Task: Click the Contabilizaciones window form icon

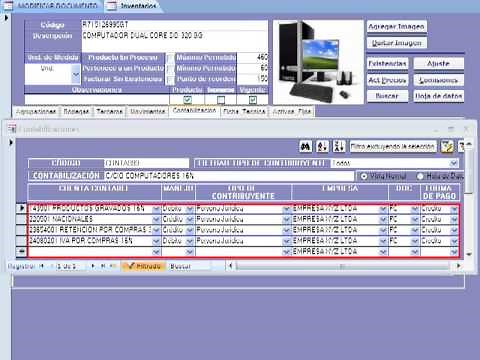Action: click(x=12, y=129)
